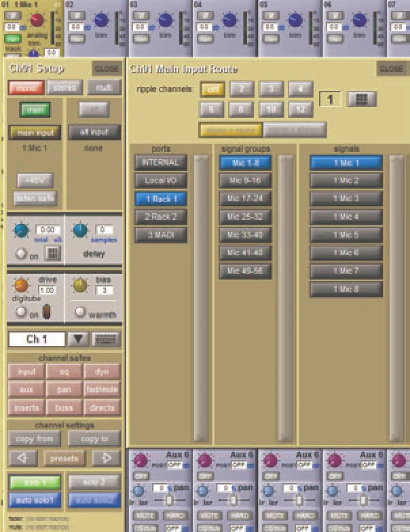Click the copy from button
This screenshot has width=410, height=532.
[34, 438]
